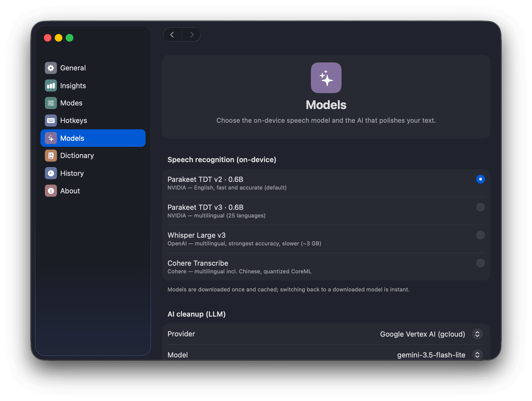Click the Speech recognition (on-device) heading
532x401 pixels.
click(222, 160)
